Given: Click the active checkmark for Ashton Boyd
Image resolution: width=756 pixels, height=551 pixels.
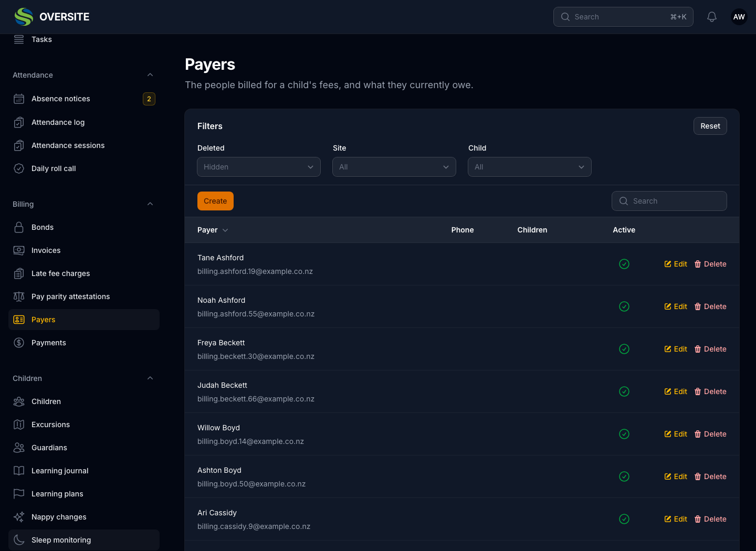Looking at the screenshot, I should pos(624,476).
